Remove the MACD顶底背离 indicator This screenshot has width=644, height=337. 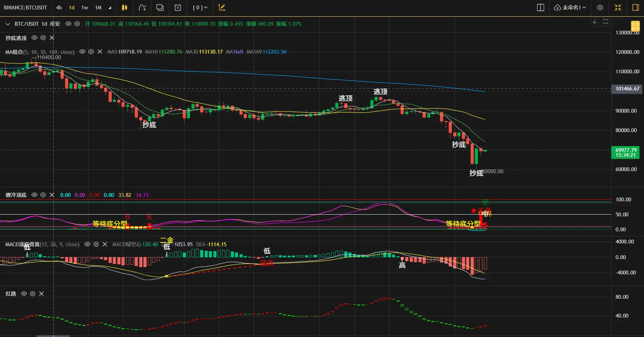105,244
